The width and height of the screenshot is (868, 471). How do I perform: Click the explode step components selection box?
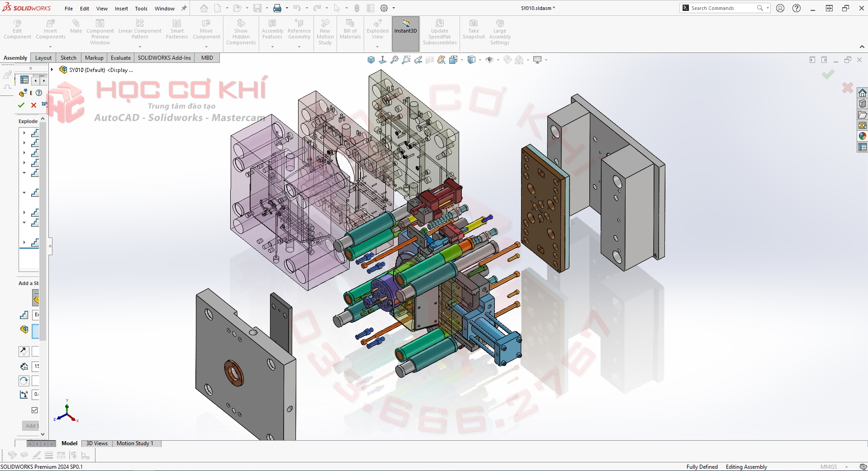36,331
